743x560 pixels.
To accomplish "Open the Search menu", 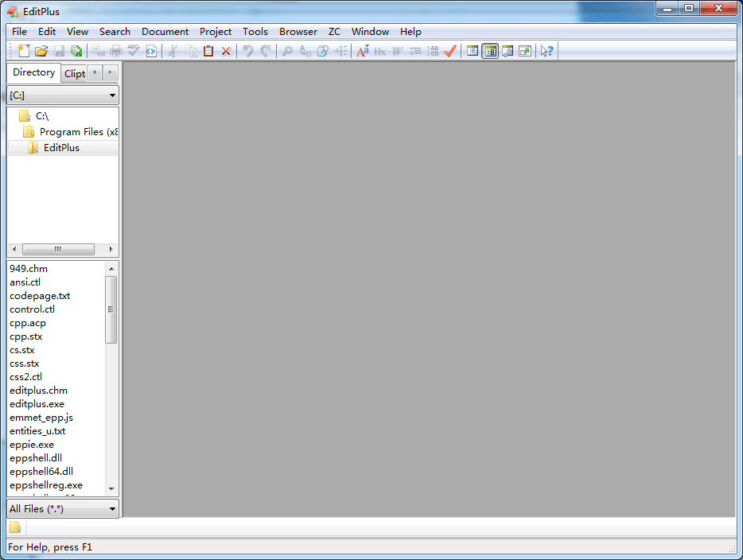I will point(115,32).
